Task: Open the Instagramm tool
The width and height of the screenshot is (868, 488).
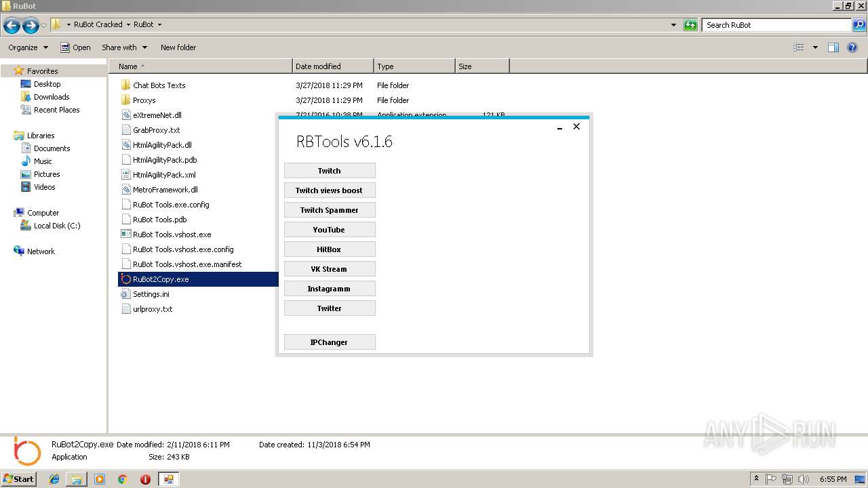Action: [x=329, y=289]
